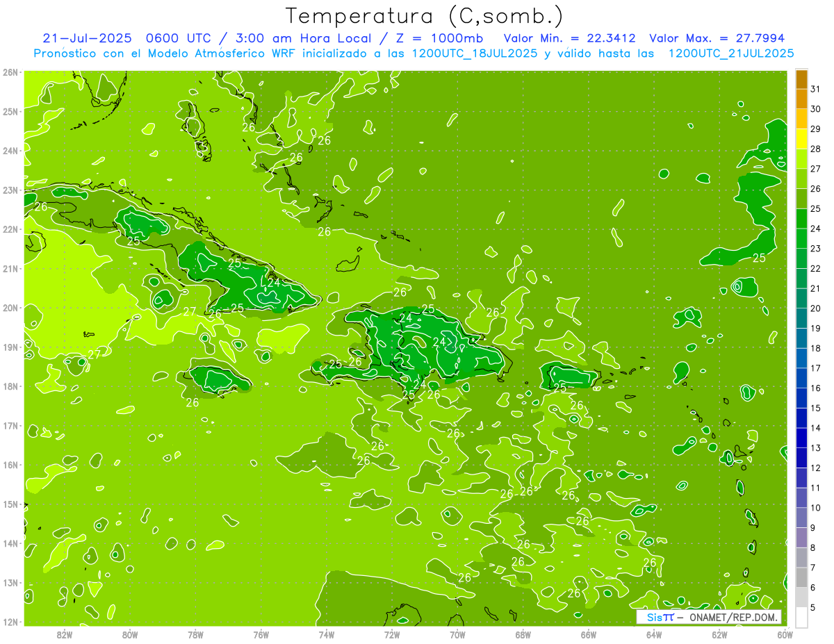Click the 64W longitude axis label
Image resolution: width=834 pixels, height=644 pixels.
[654, 634]
